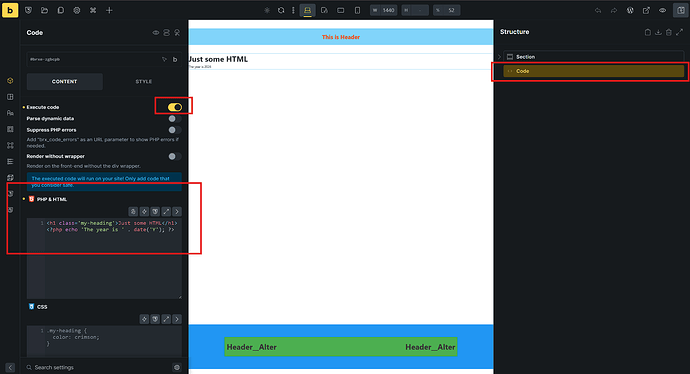Click the expand arrows icon in Structure header
Image resolution: width=690 pixels, height=374 pixels.
click(x=679, y=32)
